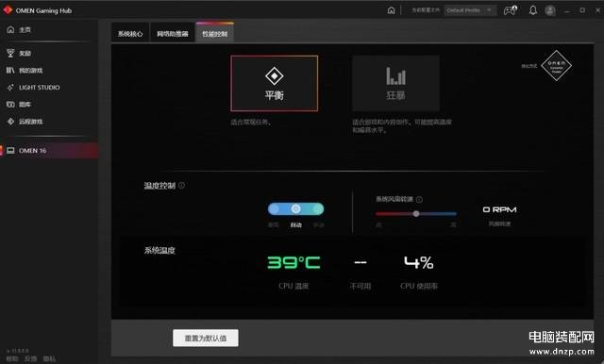Set fan toggle to rightmost manual position
Image resolution: width=604 pixels, height=364 pixels.
318,209
